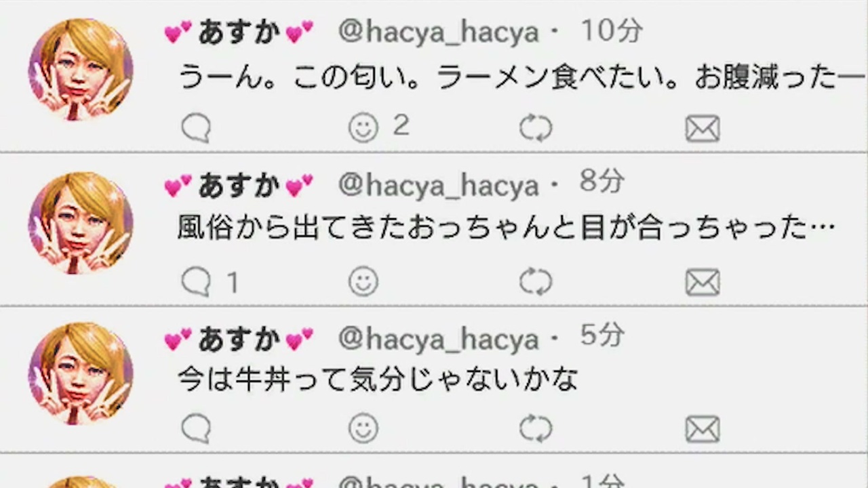Send the 10分 post via envelope icon
The image size is (868, 488).
pos(703,129)
